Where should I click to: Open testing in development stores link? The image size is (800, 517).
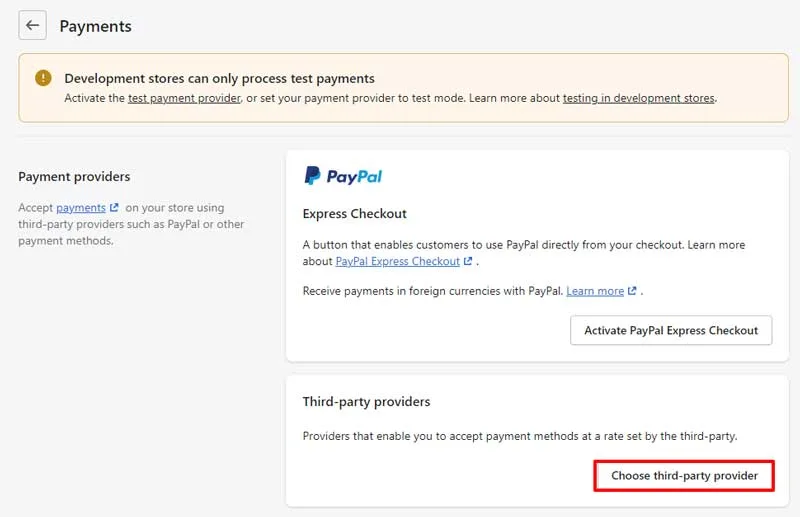pos(639,98)
